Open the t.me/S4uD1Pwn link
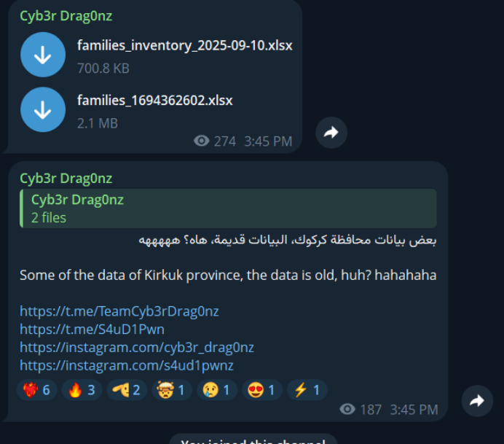 [x=92, y=329]
